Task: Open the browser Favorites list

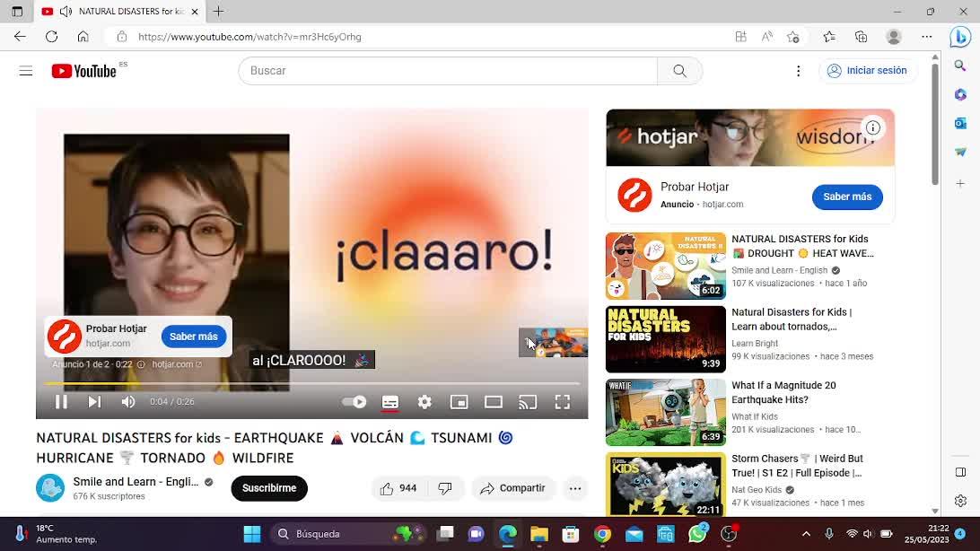Action: [x=829, y=37]
